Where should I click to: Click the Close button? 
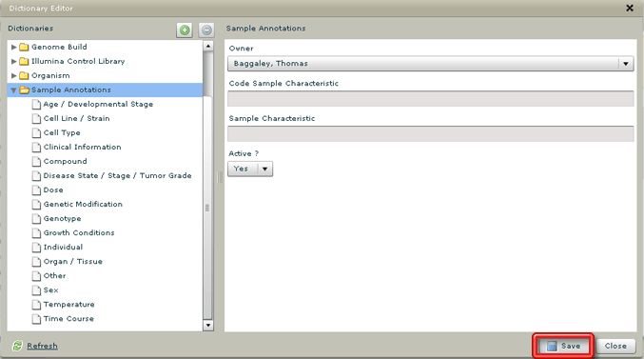click(x=615, y=346)
